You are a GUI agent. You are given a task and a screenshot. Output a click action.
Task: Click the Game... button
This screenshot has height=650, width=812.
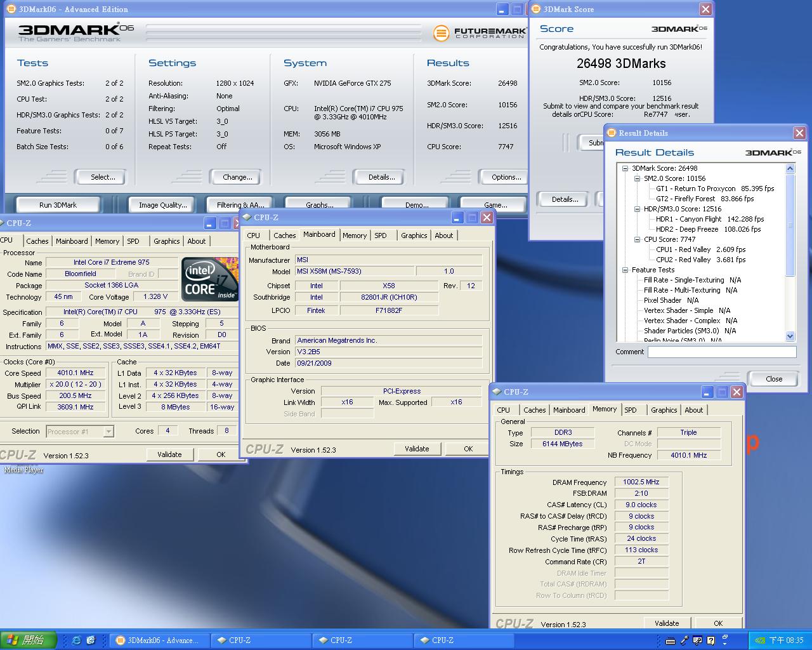pos(495,204)
